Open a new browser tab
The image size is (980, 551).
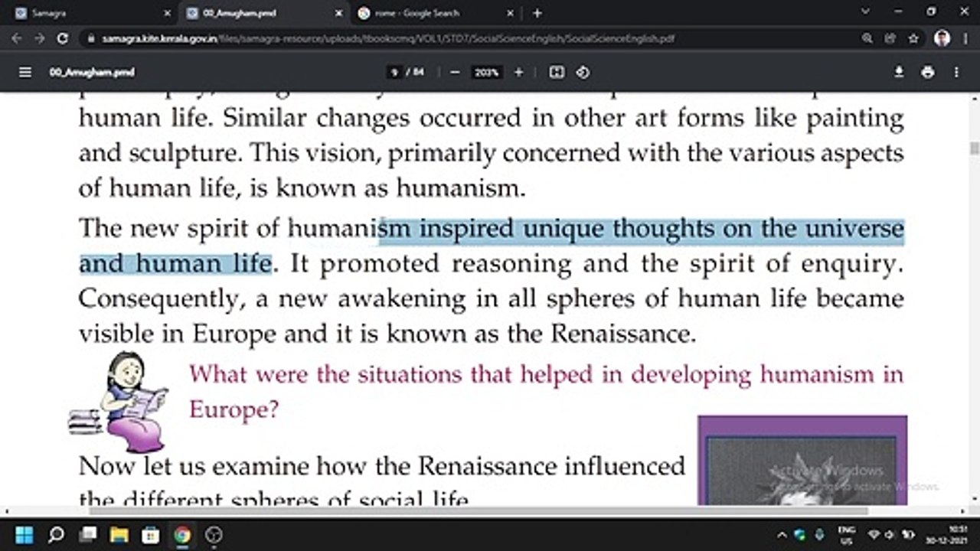click(x=537, y=13)
